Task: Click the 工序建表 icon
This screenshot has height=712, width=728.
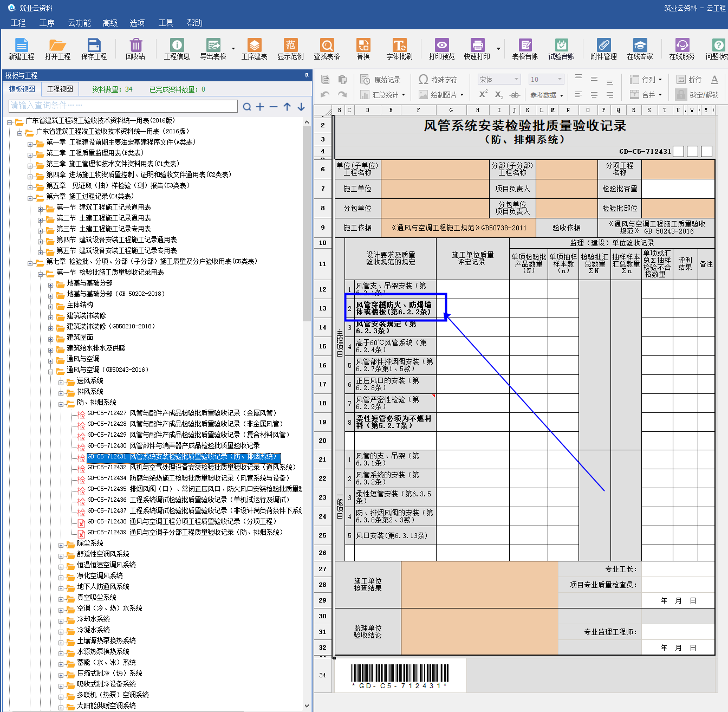Action: click(x=254, y=49)
